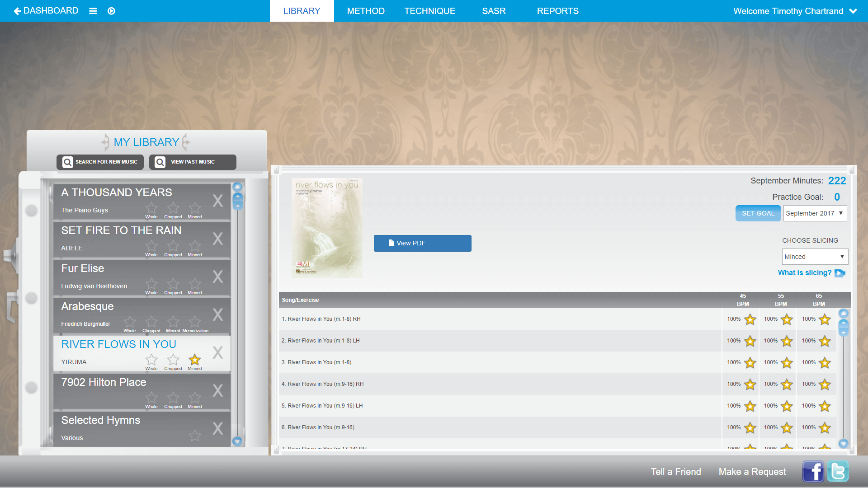
Task: Select exercise 1 River Flows in You (m.1-8) RH
Action: tap(500, 319)
